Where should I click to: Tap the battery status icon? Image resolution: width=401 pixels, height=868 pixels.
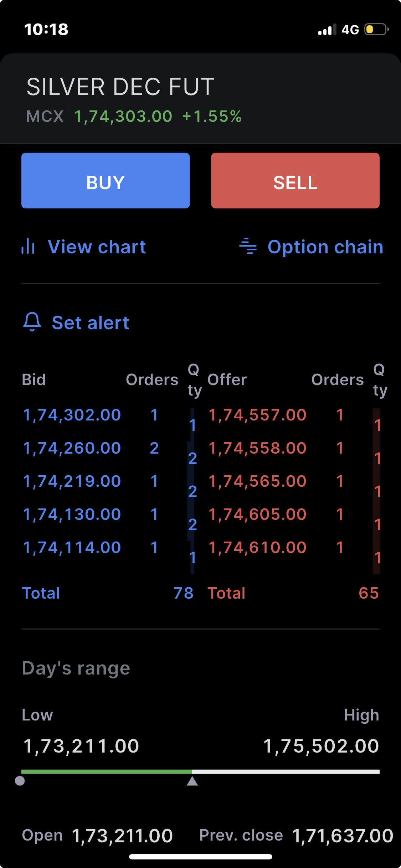pos(376,29)
